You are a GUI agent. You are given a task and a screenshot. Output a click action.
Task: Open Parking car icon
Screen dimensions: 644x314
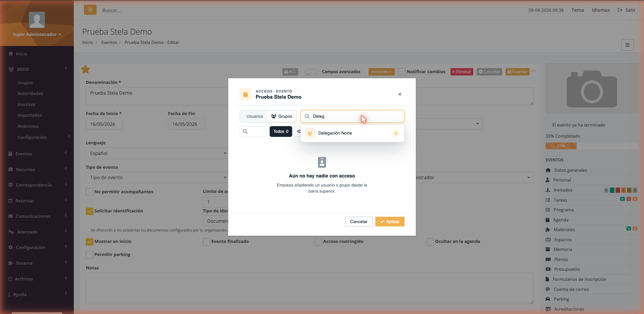pos(548,299)
